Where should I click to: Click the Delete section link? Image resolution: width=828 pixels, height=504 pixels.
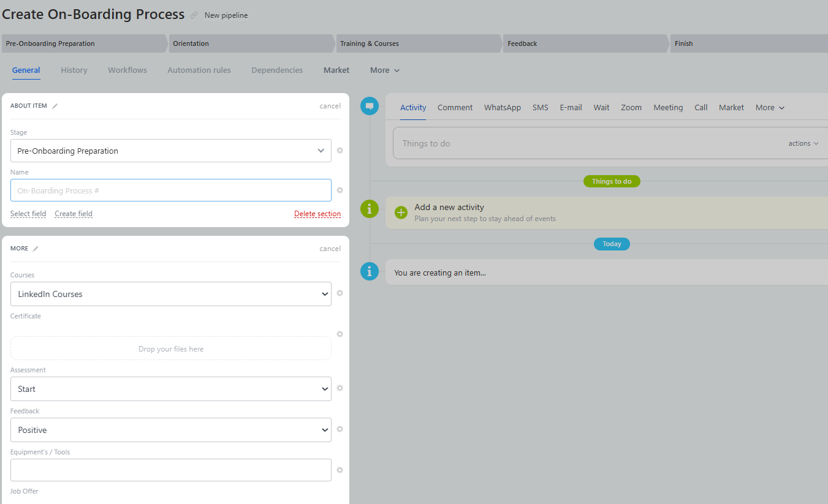coord(317,214)
